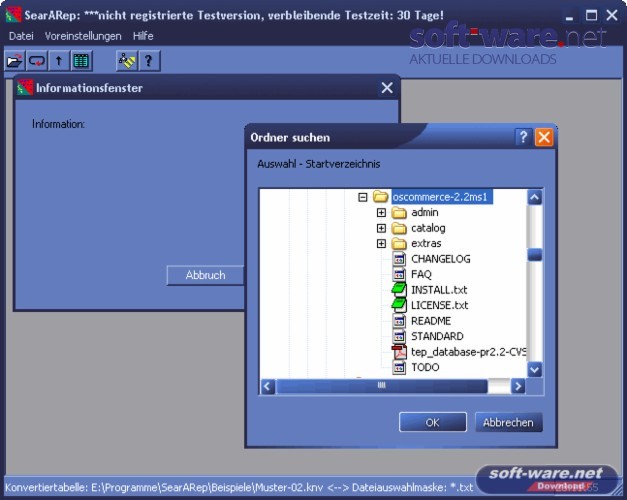Open the conversion table grid icon

click(x=82, y=61)
